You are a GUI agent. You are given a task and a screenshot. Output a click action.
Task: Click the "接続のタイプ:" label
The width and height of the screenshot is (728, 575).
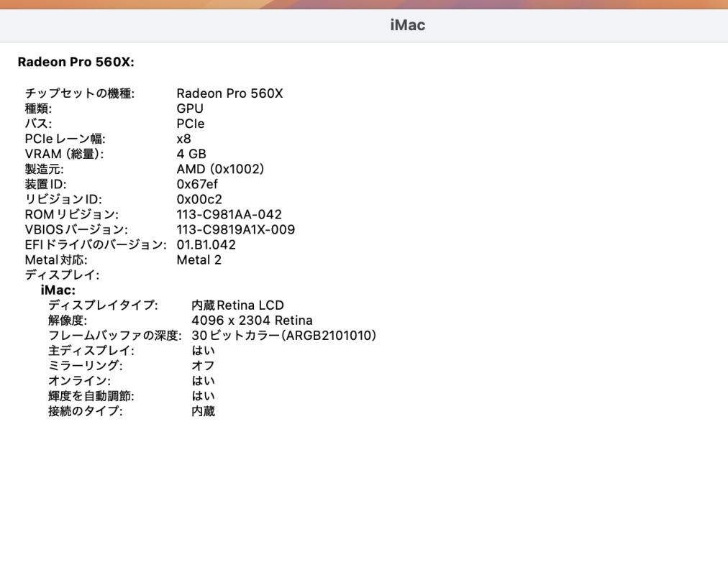(x=85, y=411)
